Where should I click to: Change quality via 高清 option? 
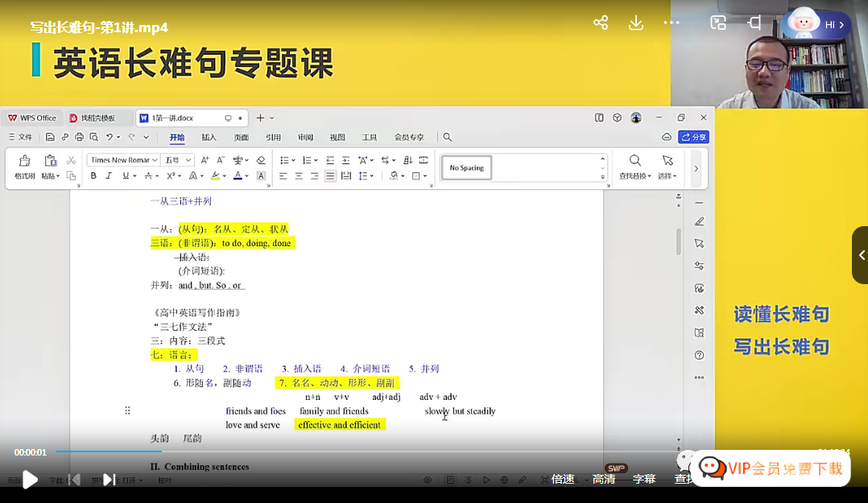pos(603,479)
